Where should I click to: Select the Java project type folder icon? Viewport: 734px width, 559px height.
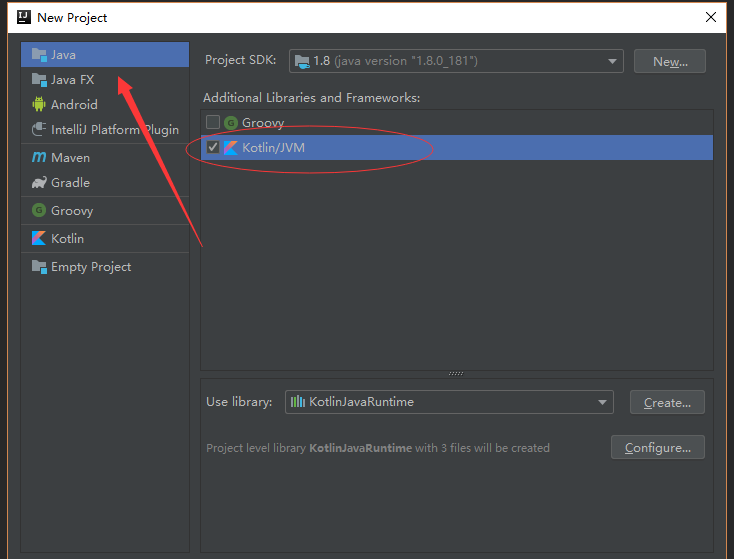point(39,55)
